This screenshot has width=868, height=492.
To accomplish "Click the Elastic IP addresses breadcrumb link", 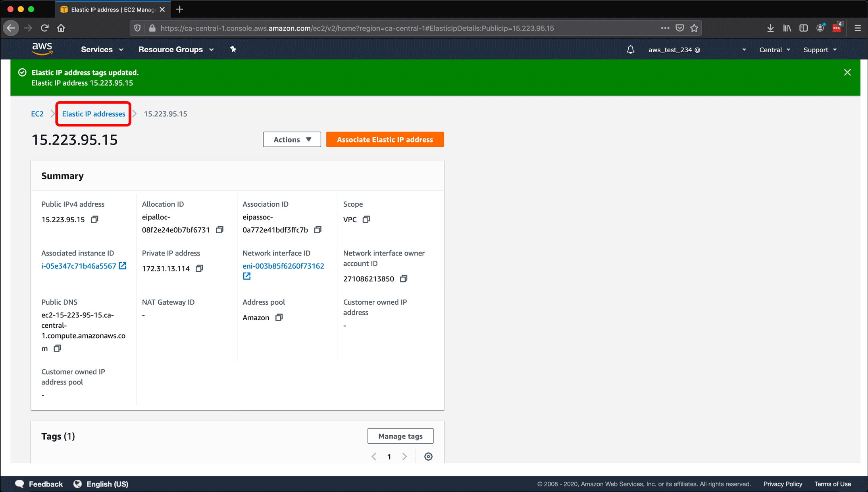I will [94, 114].
